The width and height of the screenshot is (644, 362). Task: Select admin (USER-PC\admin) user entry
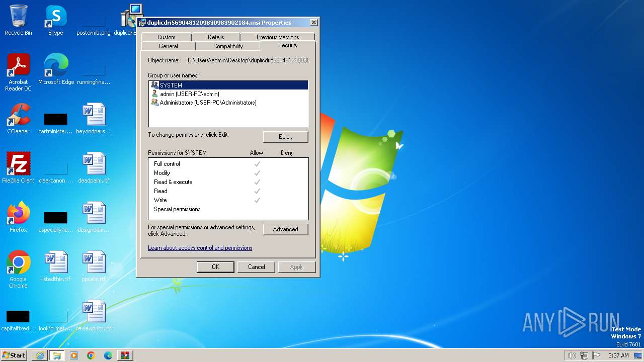[x=228, y=94]
